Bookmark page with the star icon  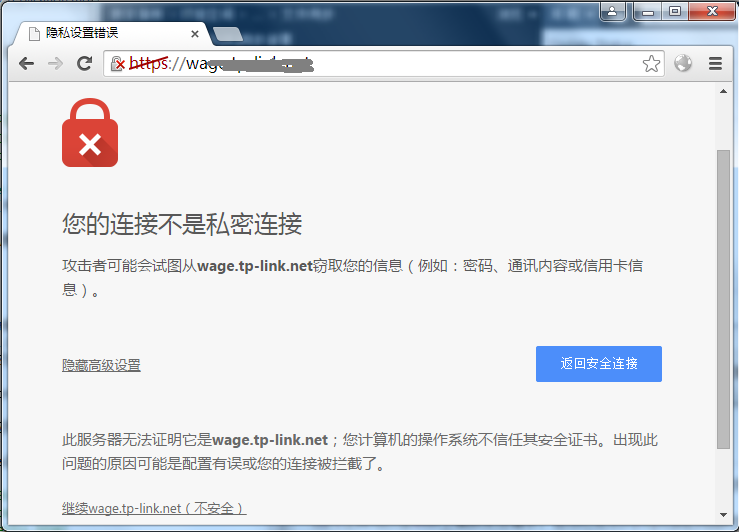(651, 64)
